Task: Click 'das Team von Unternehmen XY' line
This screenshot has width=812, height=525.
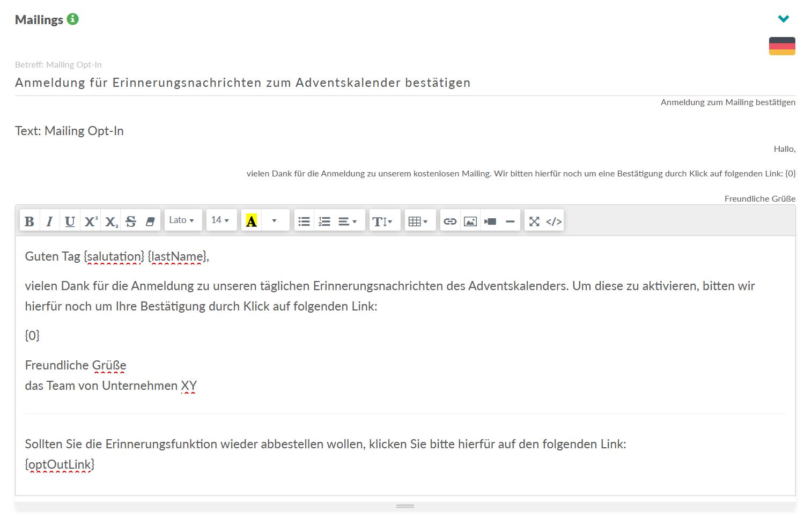Action: (111, 386)
